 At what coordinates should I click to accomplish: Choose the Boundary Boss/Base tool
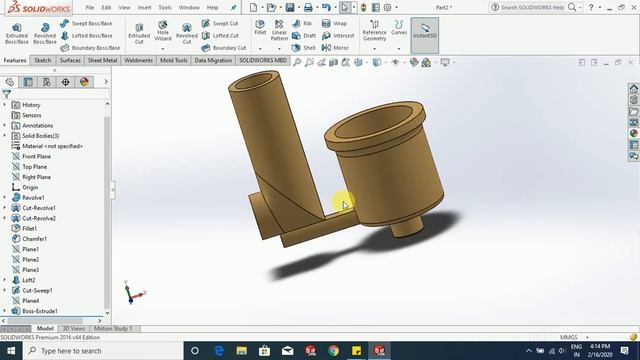tap(90, 48)
